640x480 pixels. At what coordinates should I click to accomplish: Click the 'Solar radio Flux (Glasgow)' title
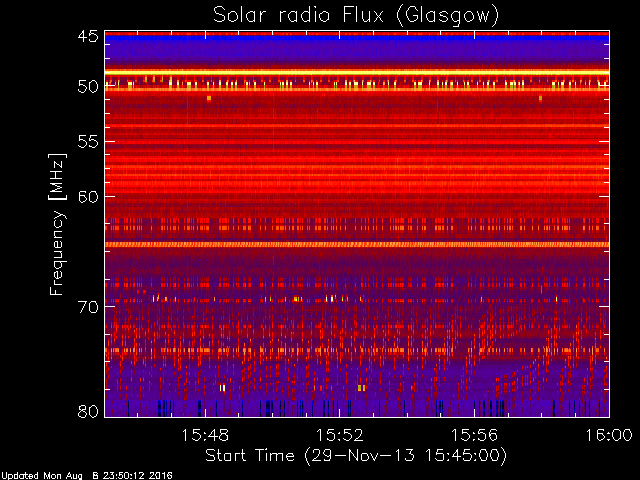(356, 16)
